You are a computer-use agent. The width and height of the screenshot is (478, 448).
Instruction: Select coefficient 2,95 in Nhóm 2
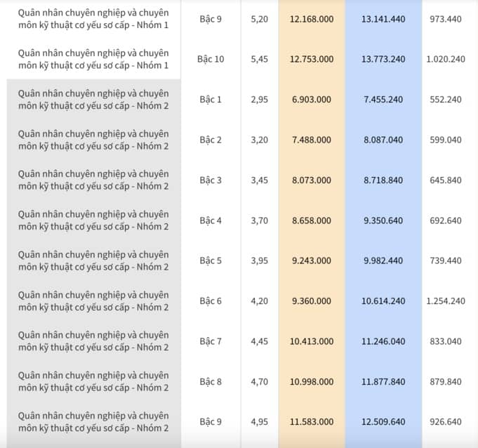point(260,100)
